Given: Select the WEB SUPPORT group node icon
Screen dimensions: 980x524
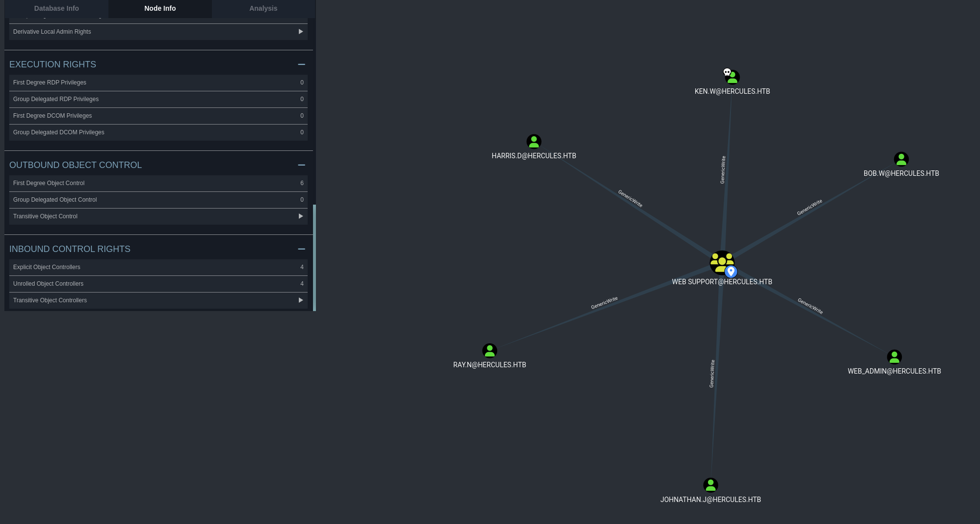Looking at the screenshot, I should tap(721, 262).
